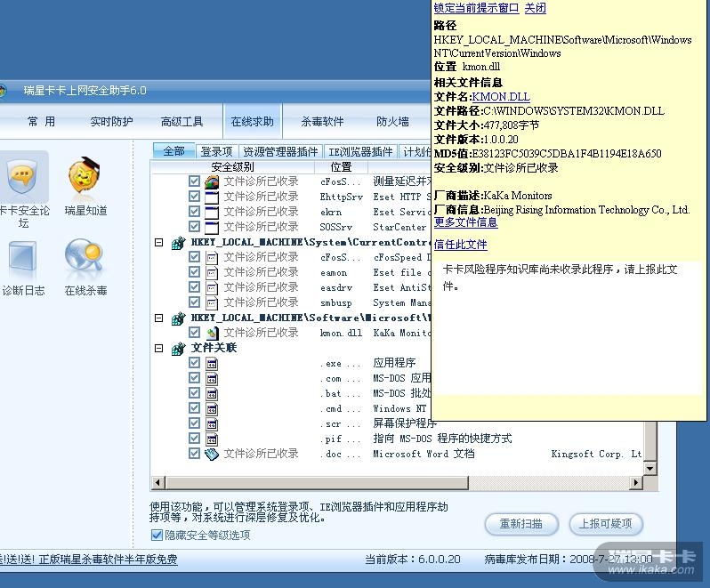Switch to the 在线求助 tab
The width and height of the screenshot is (710, 588).
[252, 121]
